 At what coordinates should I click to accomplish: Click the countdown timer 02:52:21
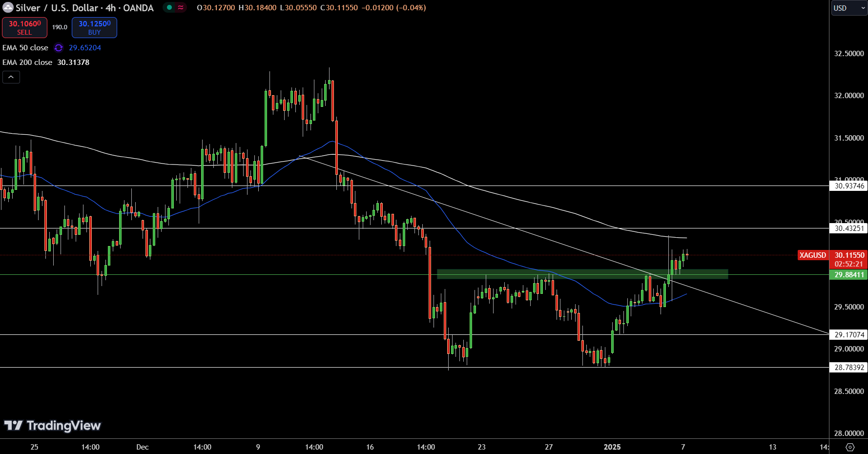pyautogui.click(x=849, y=264)
